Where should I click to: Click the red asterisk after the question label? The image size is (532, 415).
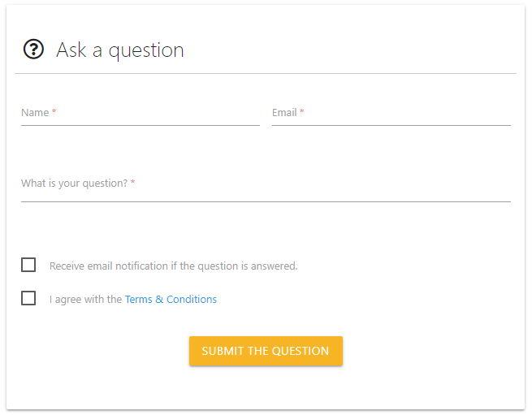tap(132, 183)
